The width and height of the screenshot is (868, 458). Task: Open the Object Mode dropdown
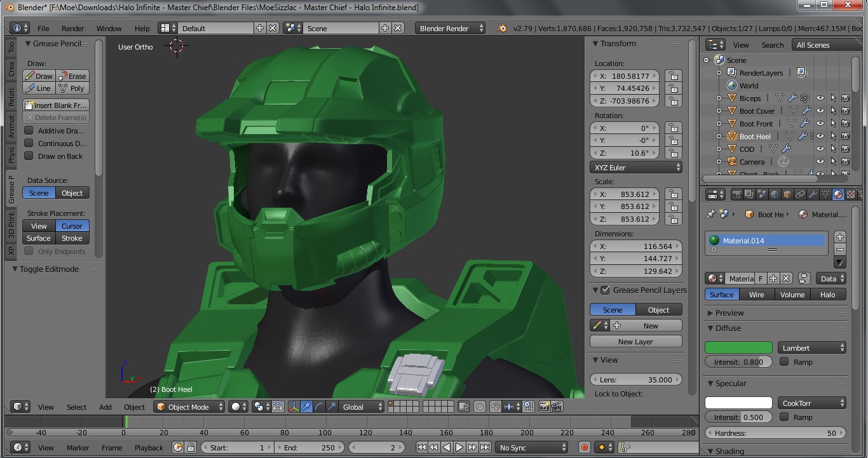coord(190,407)
